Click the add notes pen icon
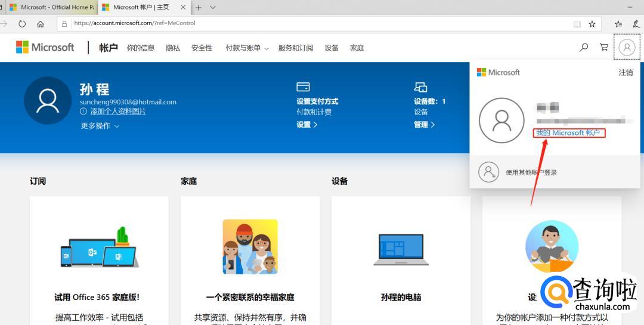Image resolution: width=644 pixels, height=325 pixels. click(x=636, y=24)
